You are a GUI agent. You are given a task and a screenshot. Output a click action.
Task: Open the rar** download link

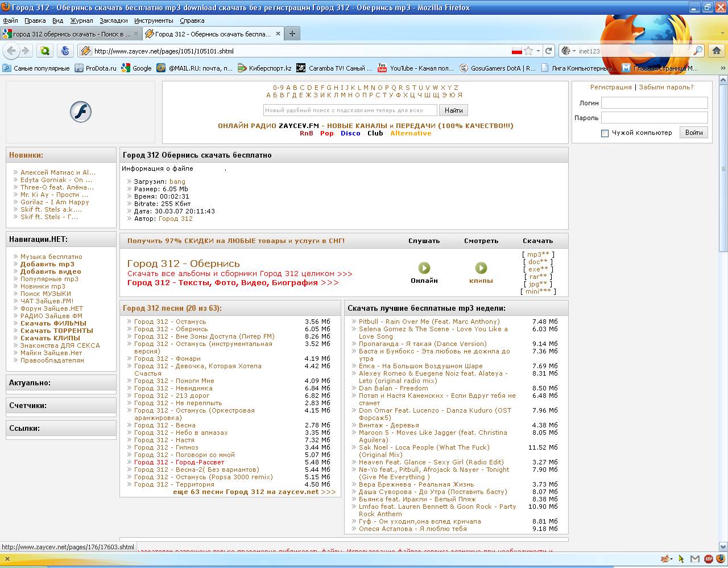tap(538, 277)
